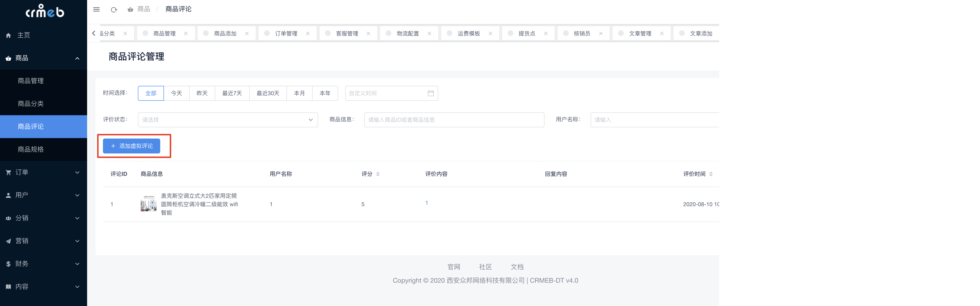Open the 官网 footer link
The image size is (980, 306).
click(454, 267)
